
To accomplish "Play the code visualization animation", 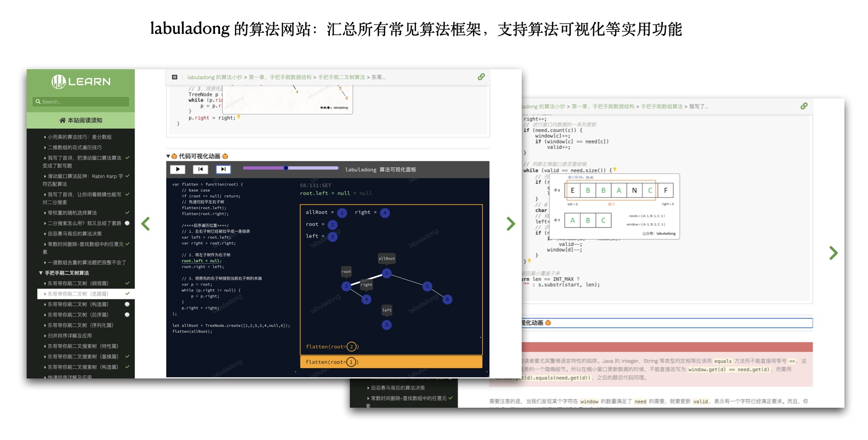I will (x=177, y=169).
